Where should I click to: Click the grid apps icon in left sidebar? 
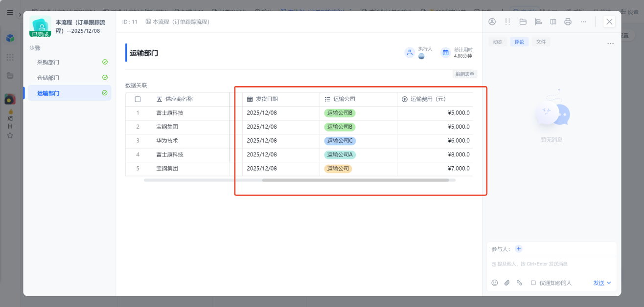click(10, 57)
